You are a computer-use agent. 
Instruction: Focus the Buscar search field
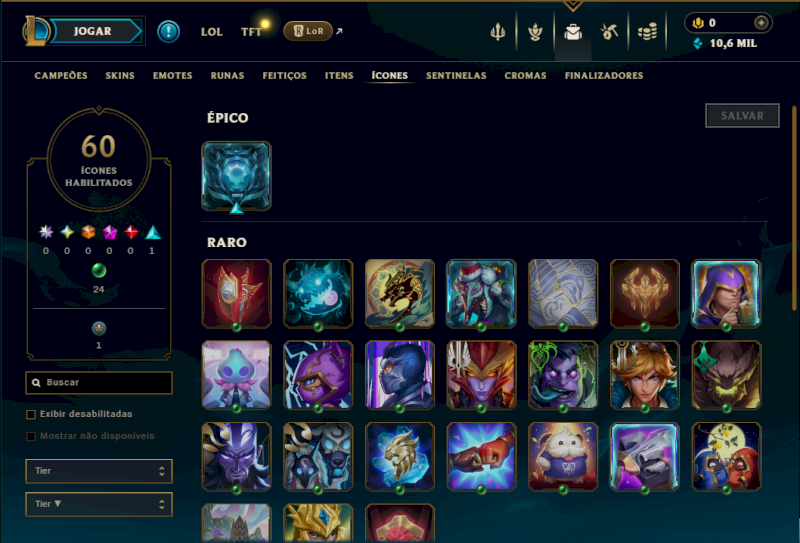point(99,383)
